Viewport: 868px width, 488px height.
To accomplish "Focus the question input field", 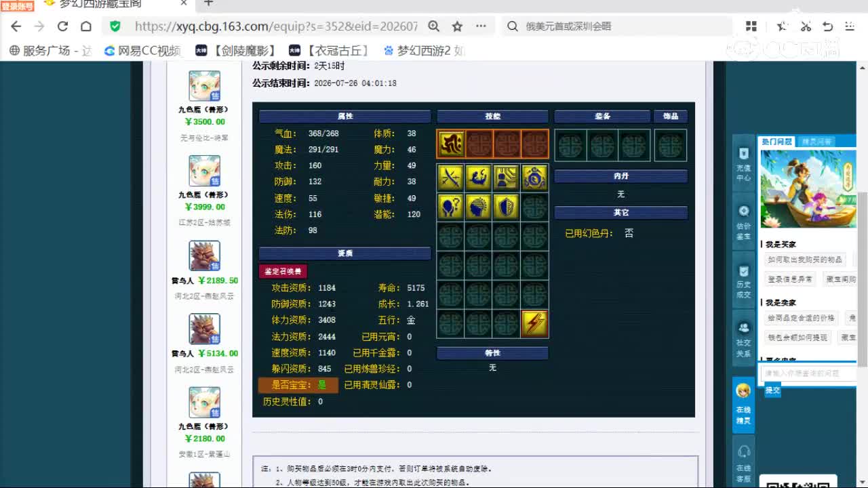I will coord(808,373).
